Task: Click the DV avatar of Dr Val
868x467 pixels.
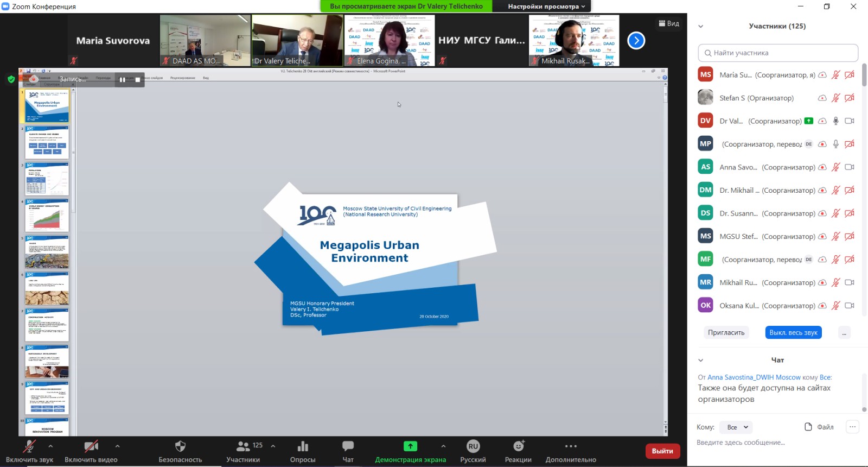Action: tap(705, 121)
